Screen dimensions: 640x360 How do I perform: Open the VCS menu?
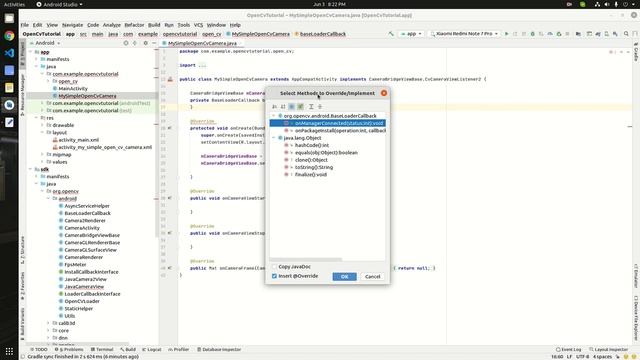[x=198, y=25]
